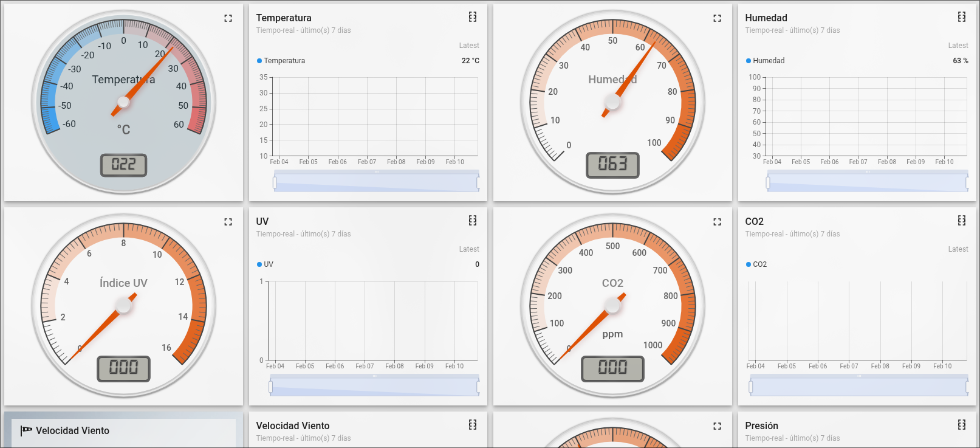Click the ppm unit label on CO2 gauge
The image size is (980, 448).
pos(612,334)
